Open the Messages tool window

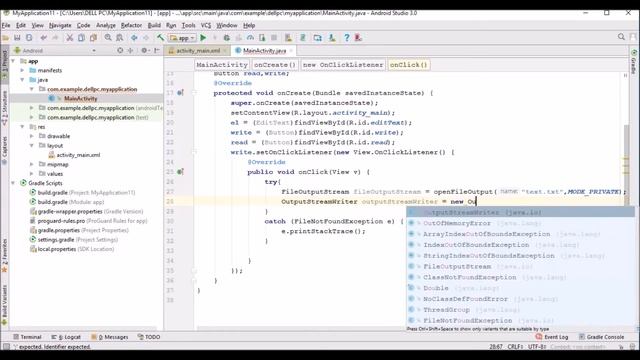[110, 337]
